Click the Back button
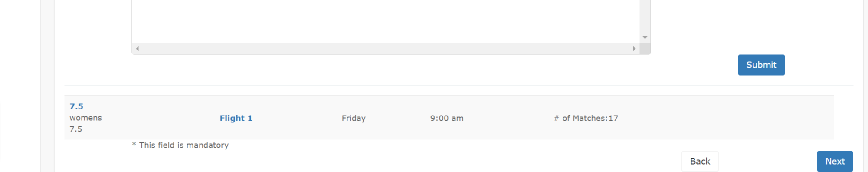 click(x=700, y=161)
